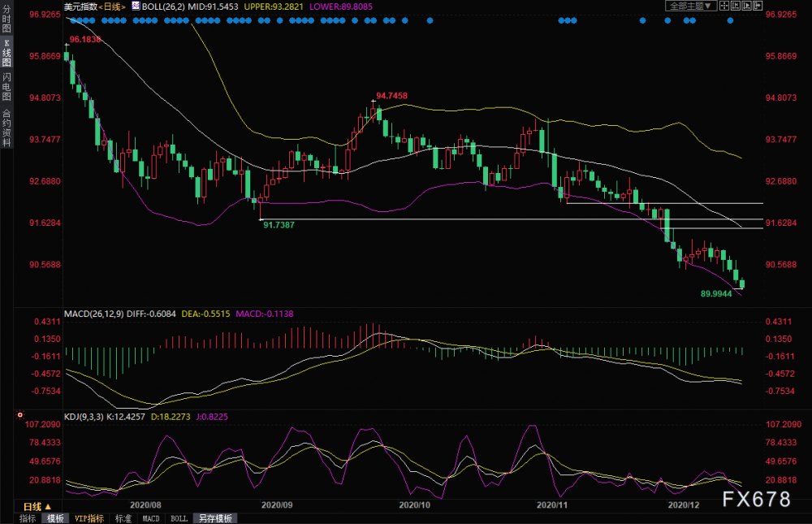The height and width of the screenshot is (524, 812).
Task: Open the 合约资料 sidebar panel
Action: [6, 128]
